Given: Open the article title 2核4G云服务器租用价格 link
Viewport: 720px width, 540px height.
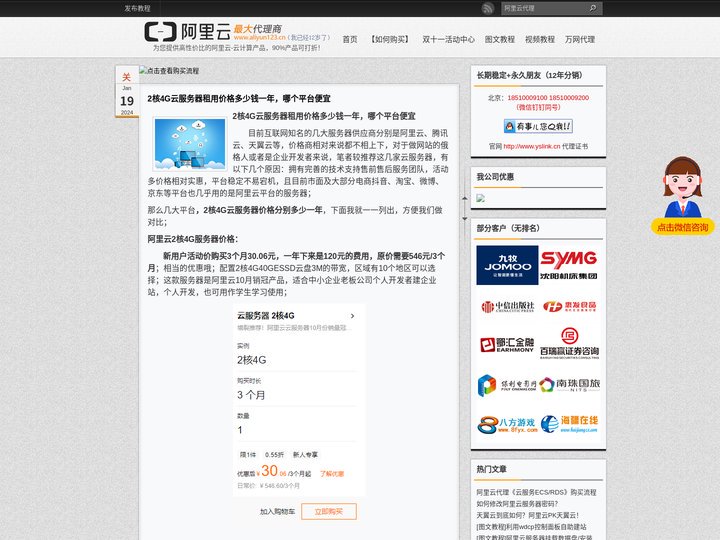Looking at the screenshot, I should (239, 98).
